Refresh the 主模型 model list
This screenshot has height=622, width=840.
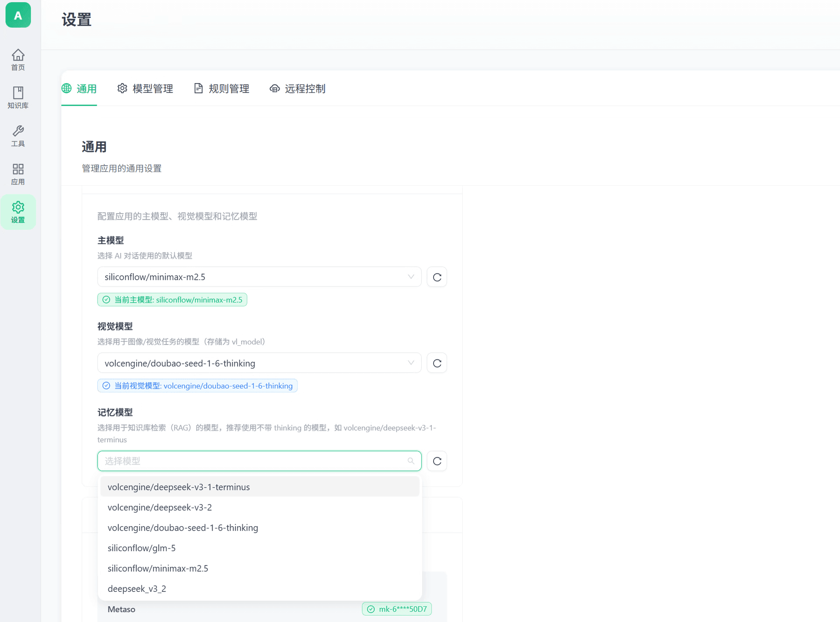437,277
